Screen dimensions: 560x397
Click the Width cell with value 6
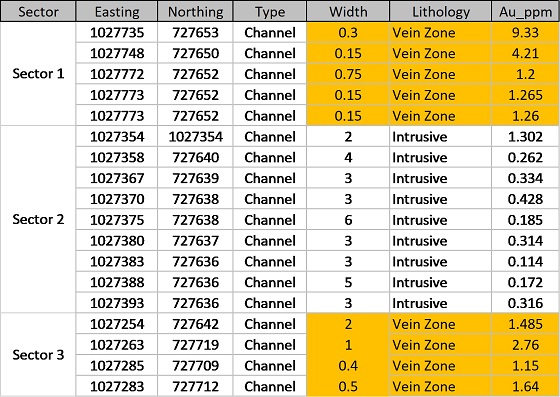tap(348, 220)
